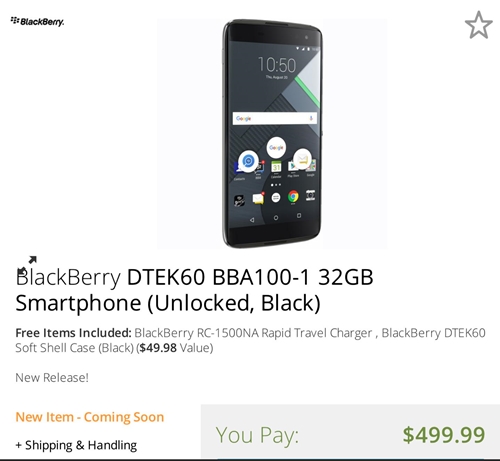Click the 10:50 clock on phone image
The width and height of the screenshot is (500, 461).
click(277, 65)
